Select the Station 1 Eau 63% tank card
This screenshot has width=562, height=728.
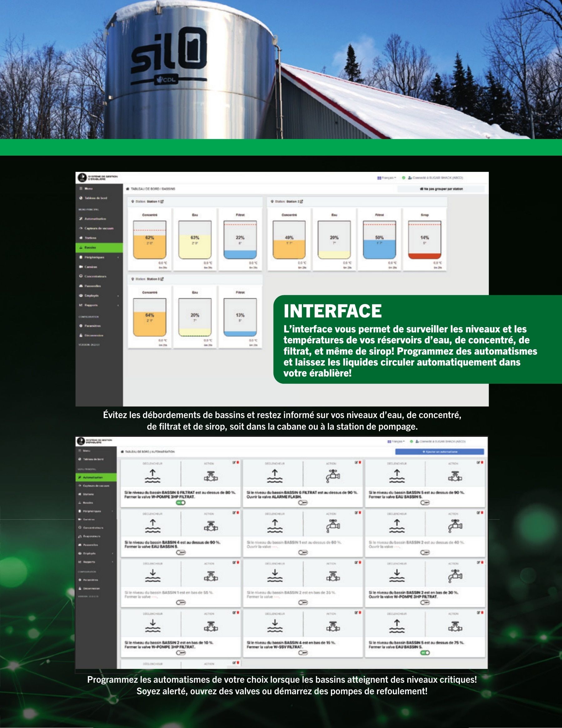[x=195, y=239]
